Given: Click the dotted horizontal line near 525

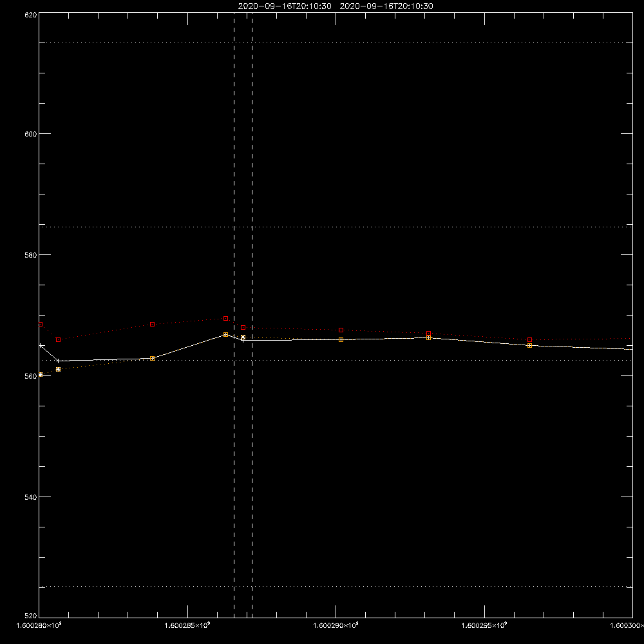Looking at the screenshot, I should [x=336, y=587].
